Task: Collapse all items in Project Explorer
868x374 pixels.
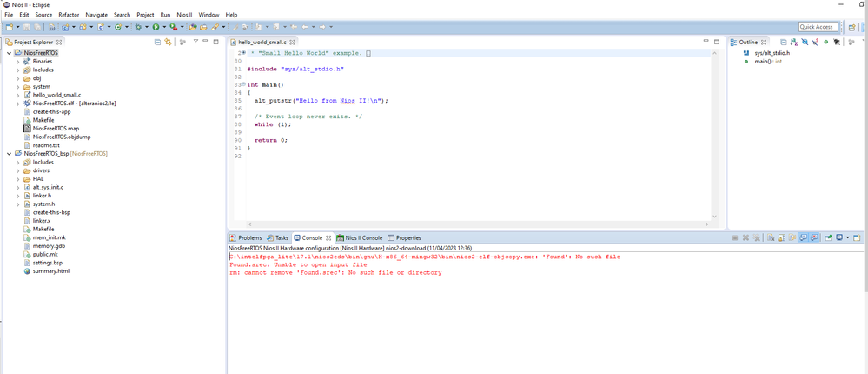Action: click(x=157, y=42)
